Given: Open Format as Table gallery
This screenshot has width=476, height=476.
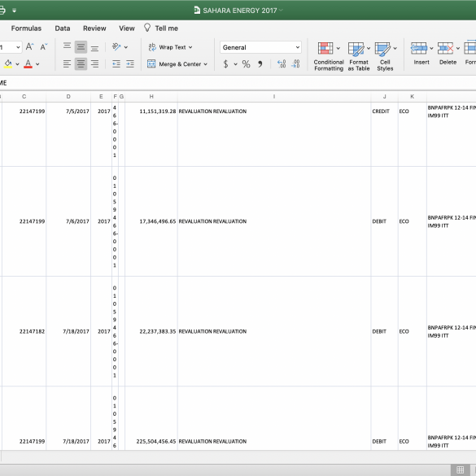Looking at the screenshot, I should point(359,57).
